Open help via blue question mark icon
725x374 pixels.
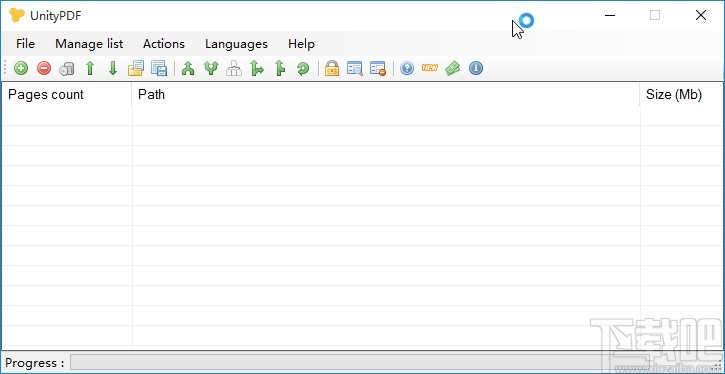(407, 68)
